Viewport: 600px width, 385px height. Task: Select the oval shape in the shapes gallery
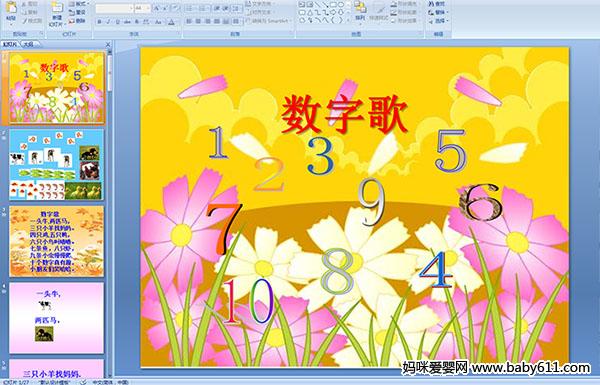coord(341,5)
